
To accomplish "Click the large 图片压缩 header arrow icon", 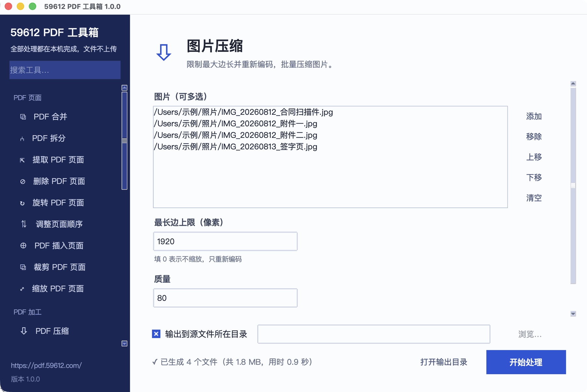I will point(164,52).
